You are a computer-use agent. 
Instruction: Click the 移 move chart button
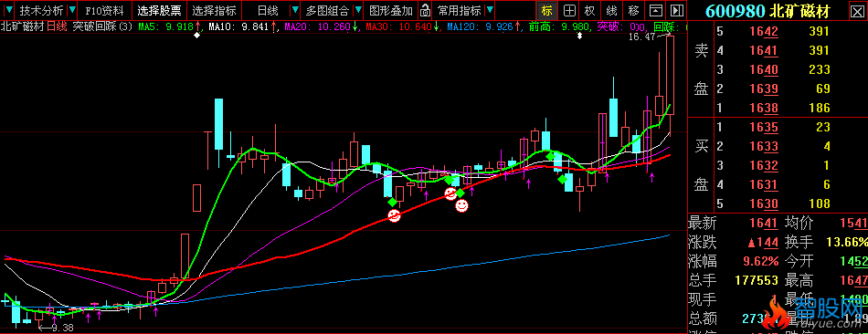click(634, 10)
